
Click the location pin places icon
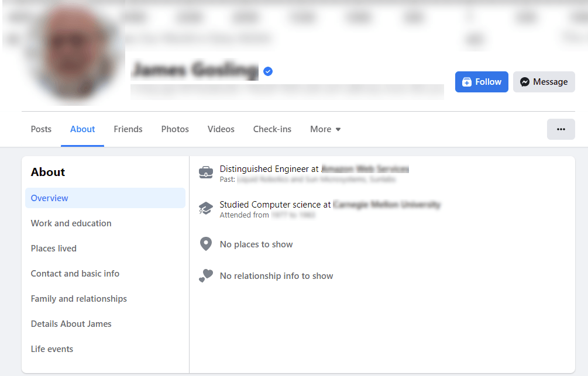206,244
